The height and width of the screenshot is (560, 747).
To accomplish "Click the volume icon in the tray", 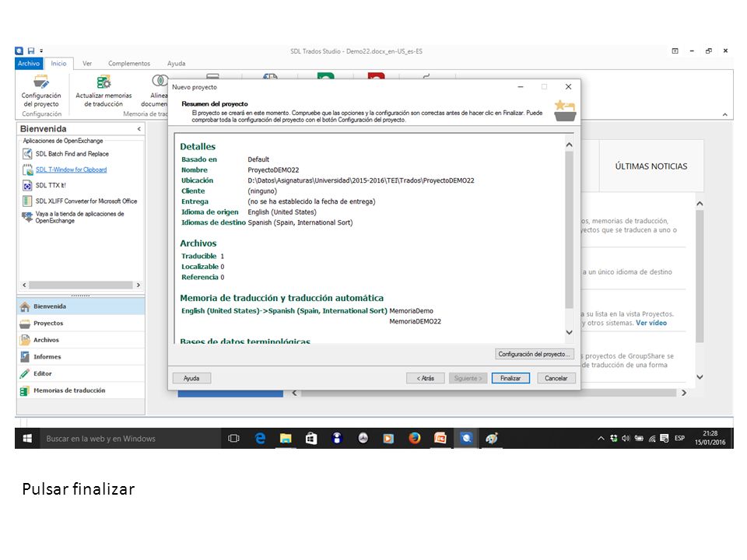I will point(626,439).
